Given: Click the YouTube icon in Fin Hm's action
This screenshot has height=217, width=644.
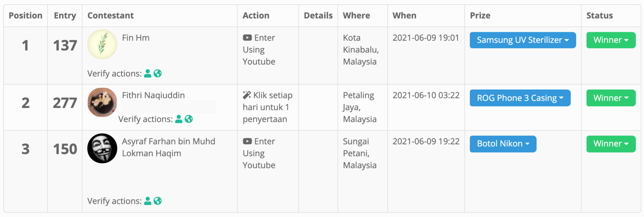Looking at the screenshot, I should pyautogui.click(x=247, y=38).
